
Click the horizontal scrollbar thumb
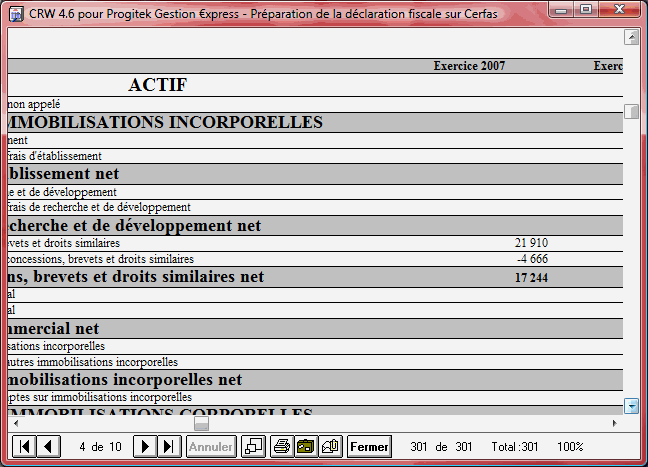click(x=202, y=424)
